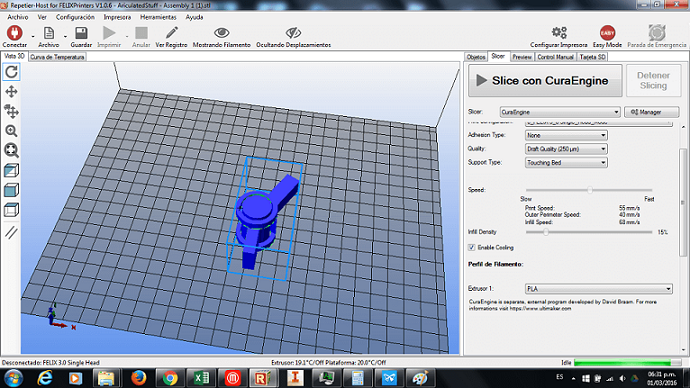Click the Conectar printer connect icon
Screen dimensions: 690x388
(x=15, y=33)
